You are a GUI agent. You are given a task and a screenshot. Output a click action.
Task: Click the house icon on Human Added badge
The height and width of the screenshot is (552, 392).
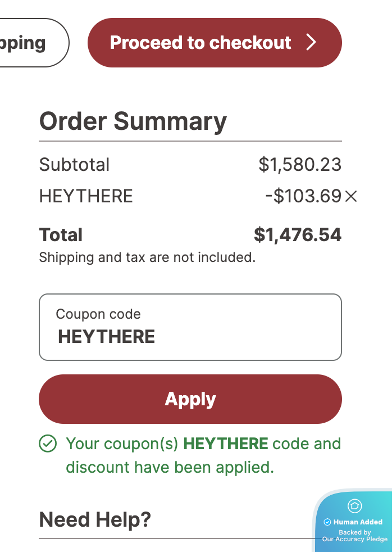pos(355,506)
